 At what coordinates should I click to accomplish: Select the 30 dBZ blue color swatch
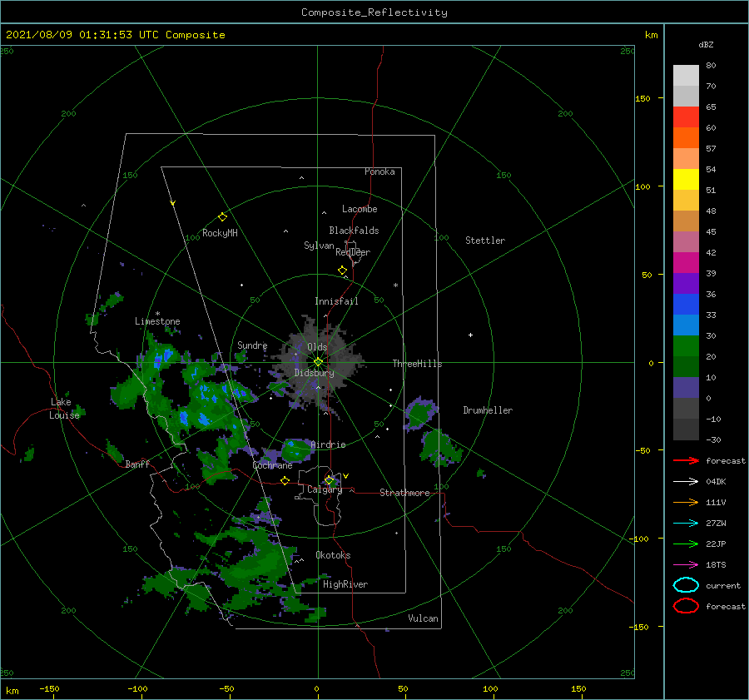pyautogui.click(x=686, y=325)
